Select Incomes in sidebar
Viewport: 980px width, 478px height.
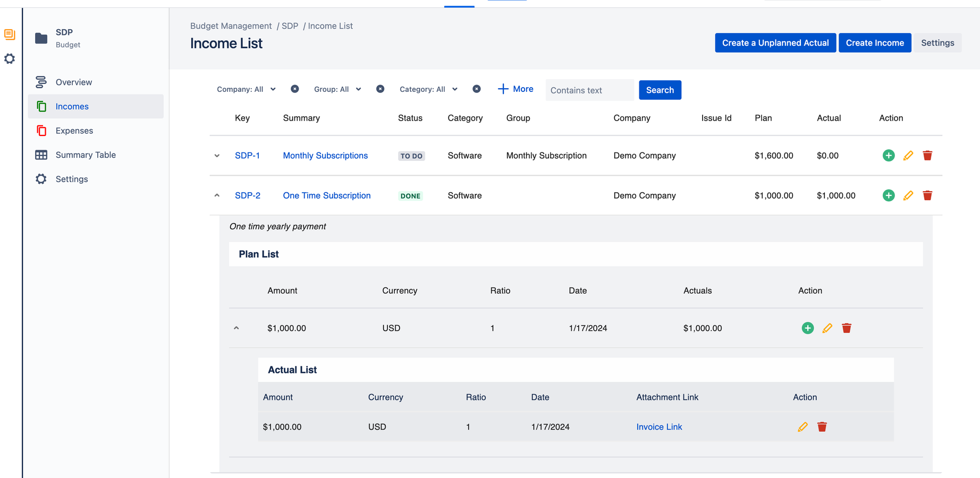[x=96, y=106]
